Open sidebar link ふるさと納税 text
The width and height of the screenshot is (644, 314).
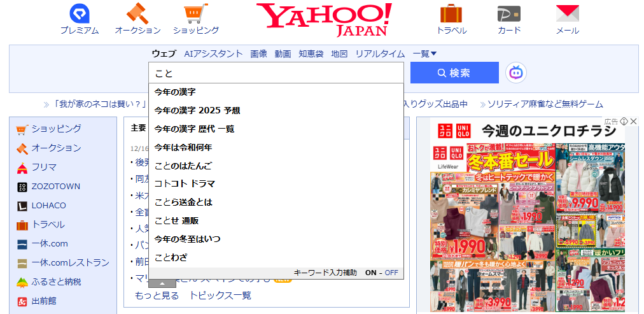[x=56, y=282]
